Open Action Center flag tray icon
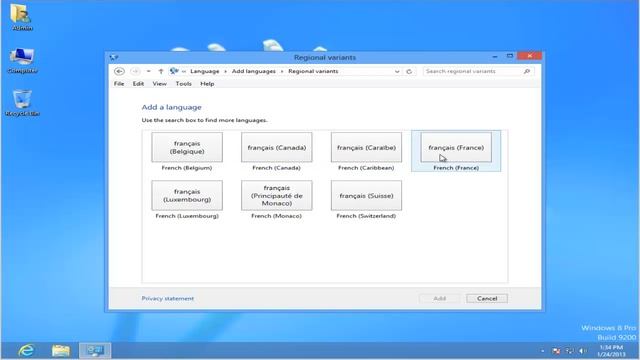640x360 pixels. point(556,351)
